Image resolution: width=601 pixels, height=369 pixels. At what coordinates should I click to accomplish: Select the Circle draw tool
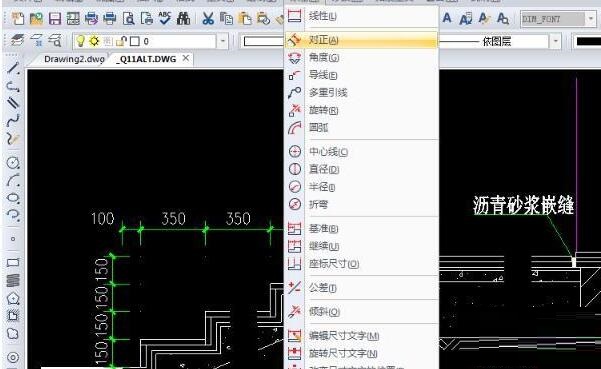[x=13, y=163]
